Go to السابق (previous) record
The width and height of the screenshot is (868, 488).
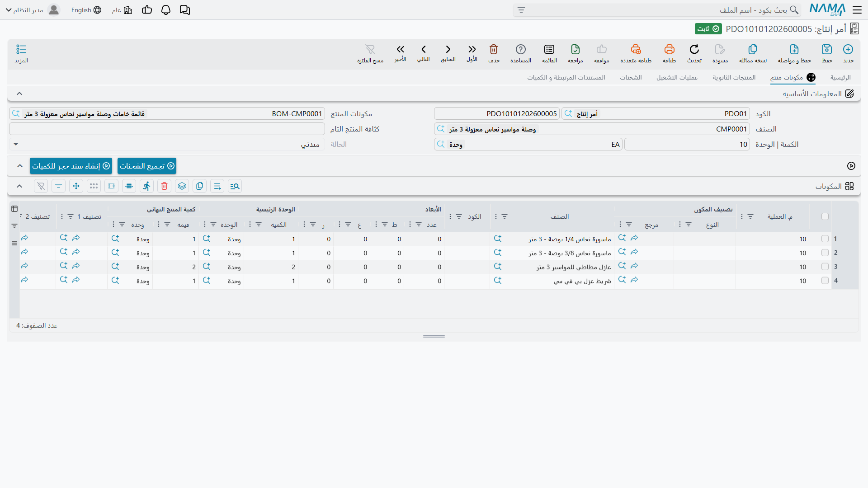coord(448,53)
